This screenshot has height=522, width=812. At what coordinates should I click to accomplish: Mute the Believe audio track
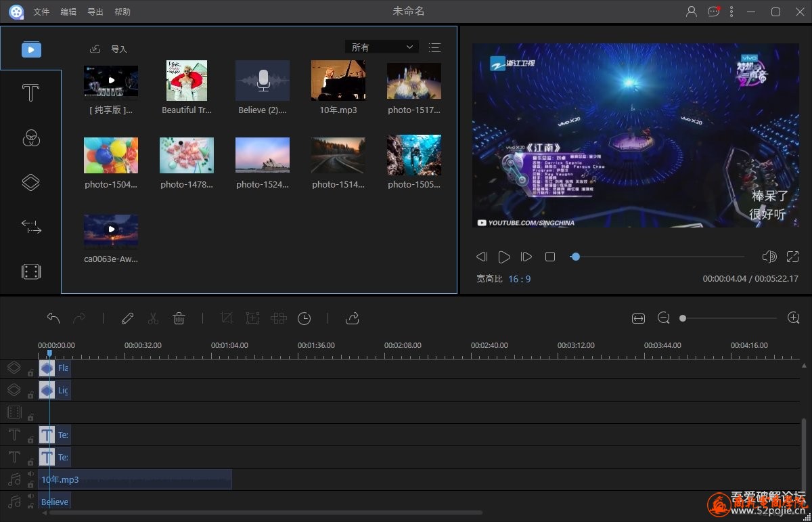30,497
